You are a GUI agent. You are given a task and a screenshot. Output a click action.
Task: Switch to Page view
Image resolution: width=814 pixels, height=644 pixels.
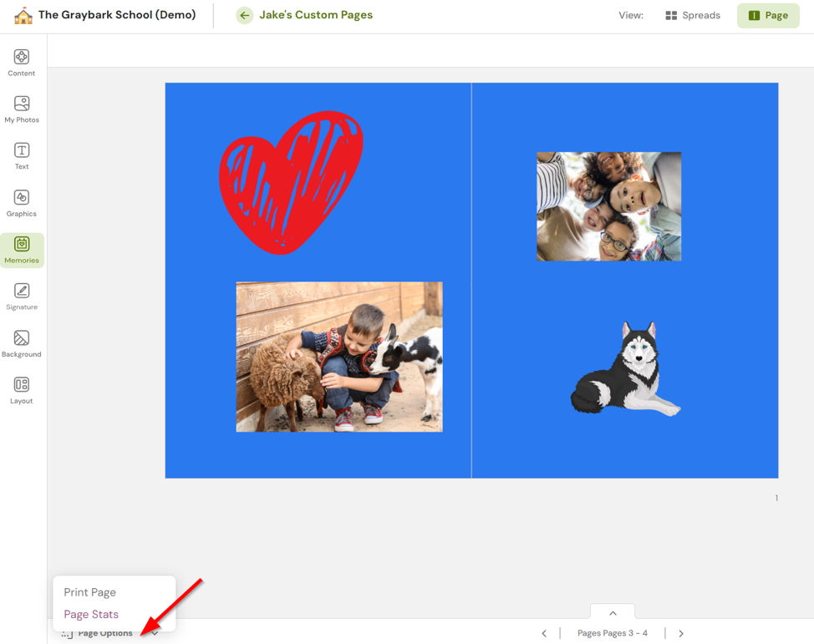click(x=768, y=15)
